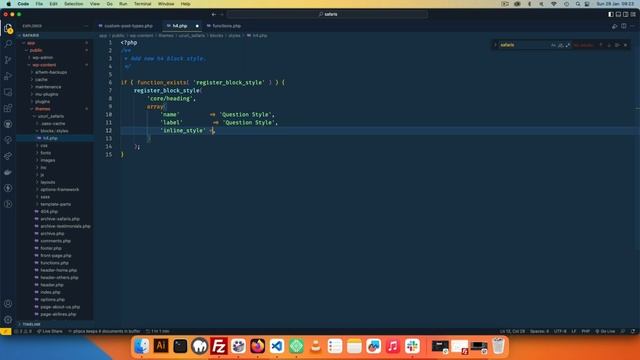Screen dimensions: 640x360
Task: Toggle bottom panel layout icon
Action: click(618, 14)
